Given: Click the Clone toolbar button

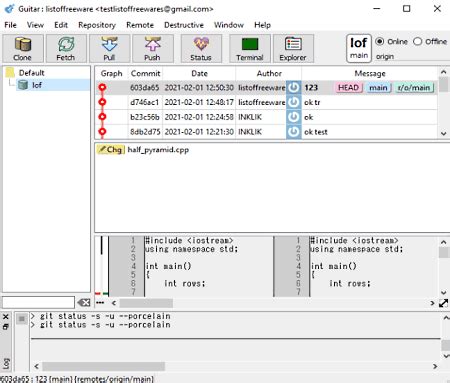Looking at the screenshot, I should [23, 48].
